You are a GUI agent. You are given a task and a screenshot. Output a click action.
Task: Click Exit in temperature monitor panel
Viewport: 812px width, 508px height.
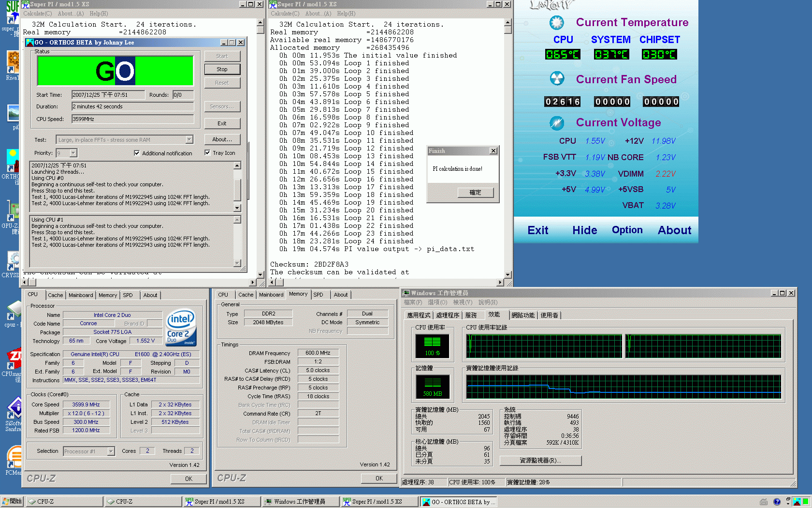click(x=538, y=230)
